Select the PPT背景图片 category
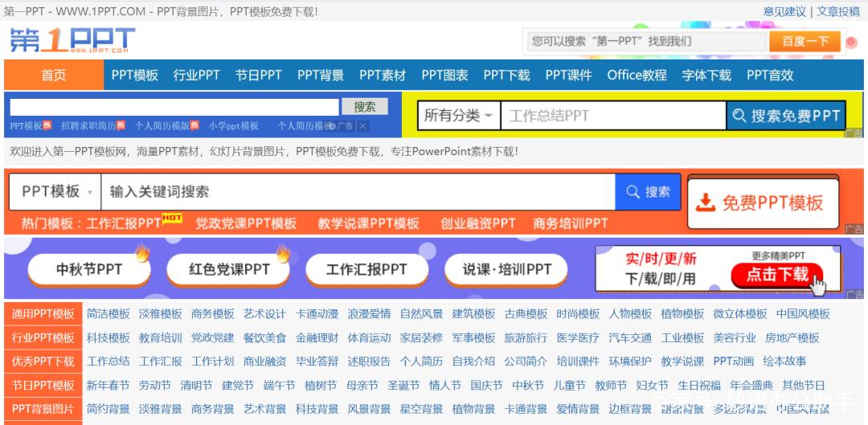 point(43,409)
